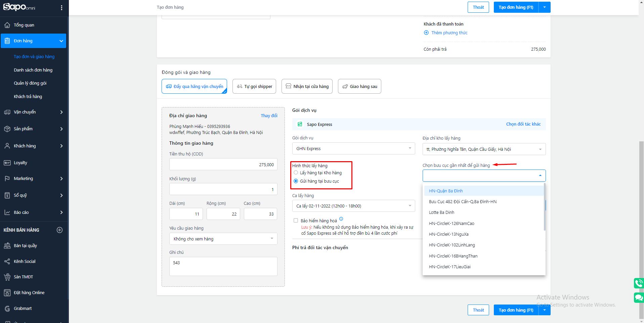Click the Báo cáo chart icon
The image size is (644, 323).
tap(7, 212)
